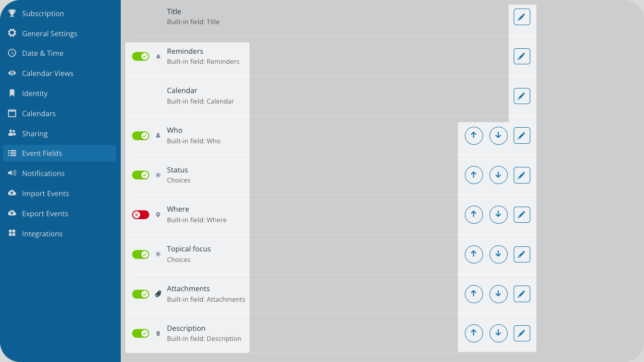
Task: Move the Where field up
Action: (x=473, y=215)
